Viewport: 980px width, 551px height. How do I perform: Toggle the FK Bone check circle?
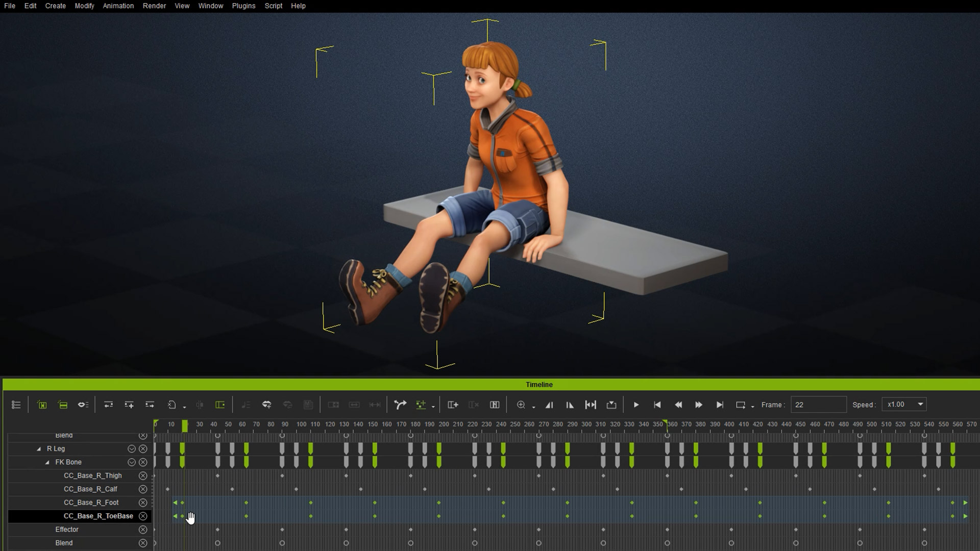pos(132,462)
